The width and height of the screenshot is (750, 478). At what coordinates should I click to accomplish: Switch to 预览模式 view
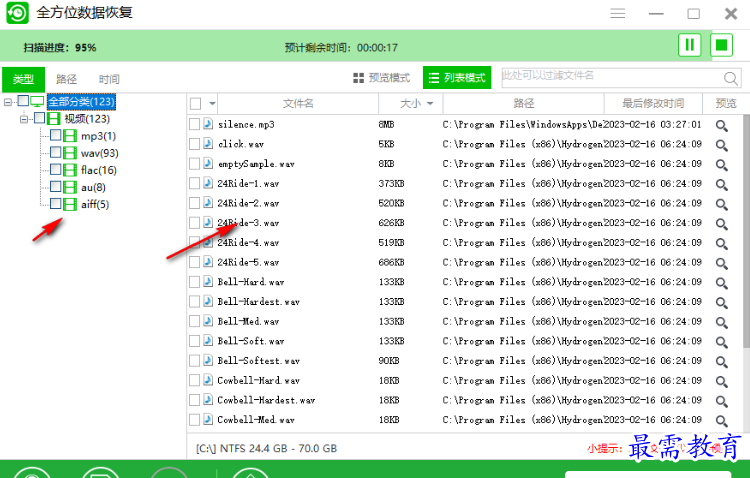[381, 78]
